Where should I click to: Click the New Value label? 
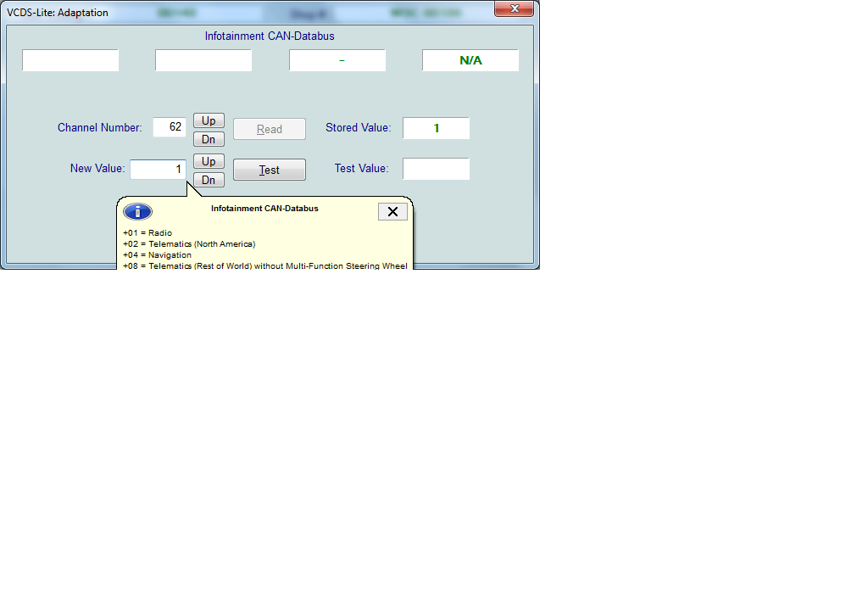click(97, 168)
